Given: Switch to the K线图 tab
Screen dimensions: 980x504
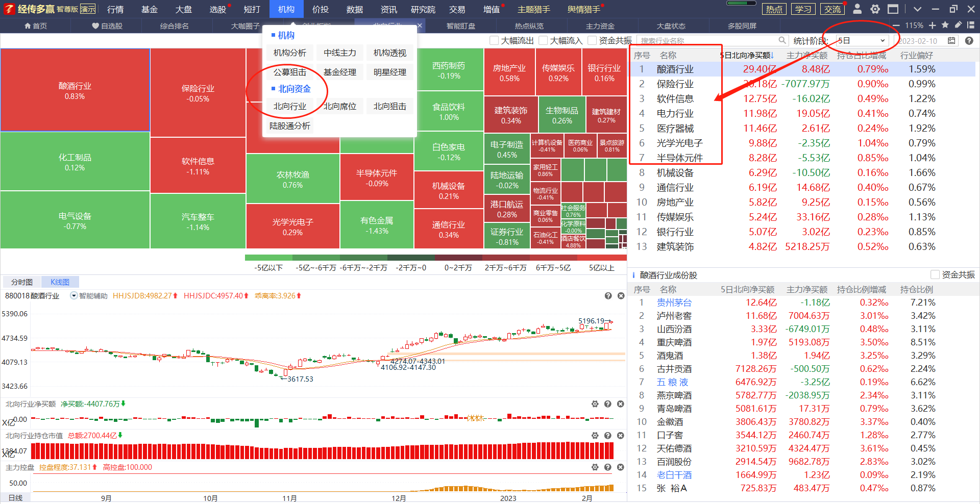Looking at the screenshot, I should tap(60, 282).
